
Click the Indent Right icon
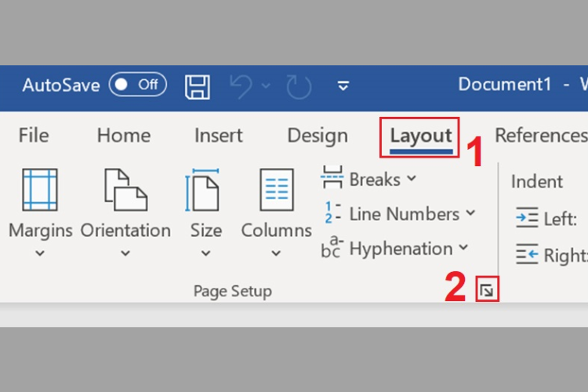pyautogui.click(x=527, y=254)
